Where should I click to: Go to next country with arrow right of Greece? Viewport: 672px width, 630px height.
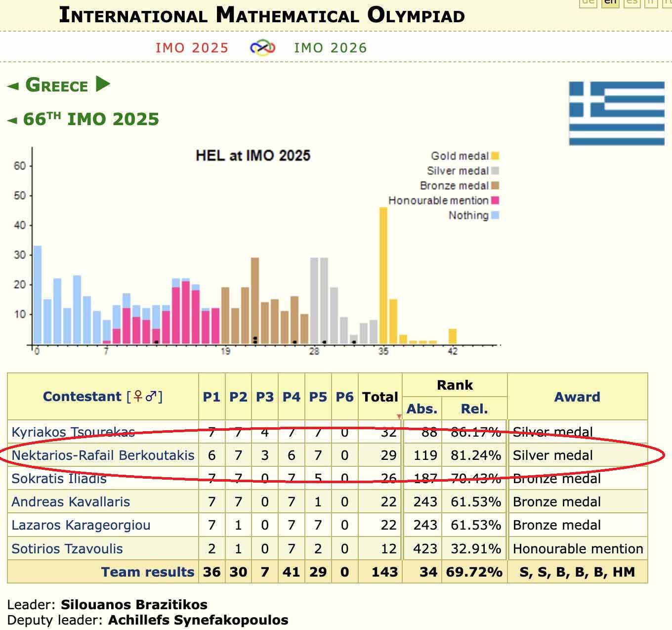click(x=102, y=84)
